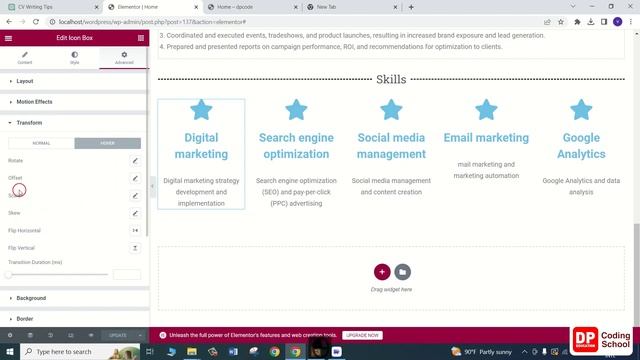Image resolution: width=640 pixels, height=360 pixels.
Task: Open the Chrome profile avatar
Action: pyautogui.click(x=618, y=22)
